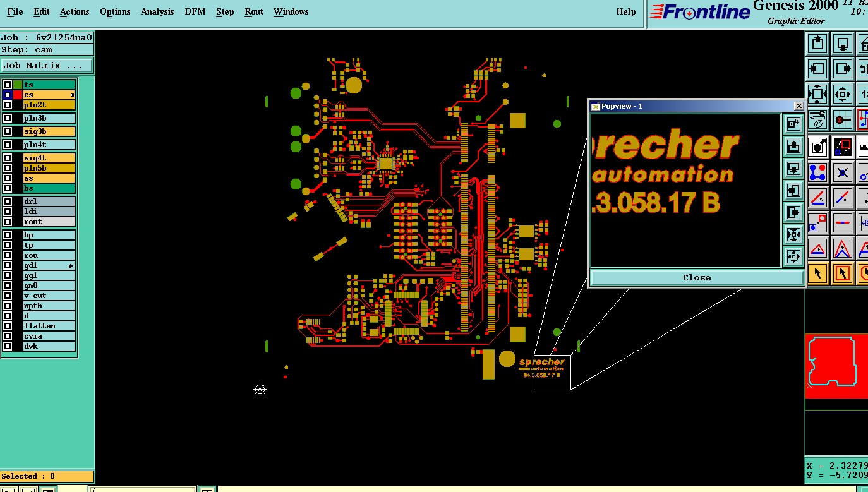Click the pan right icon in main toolbar
The image size is (868, 492).
(x=842, y=68)
